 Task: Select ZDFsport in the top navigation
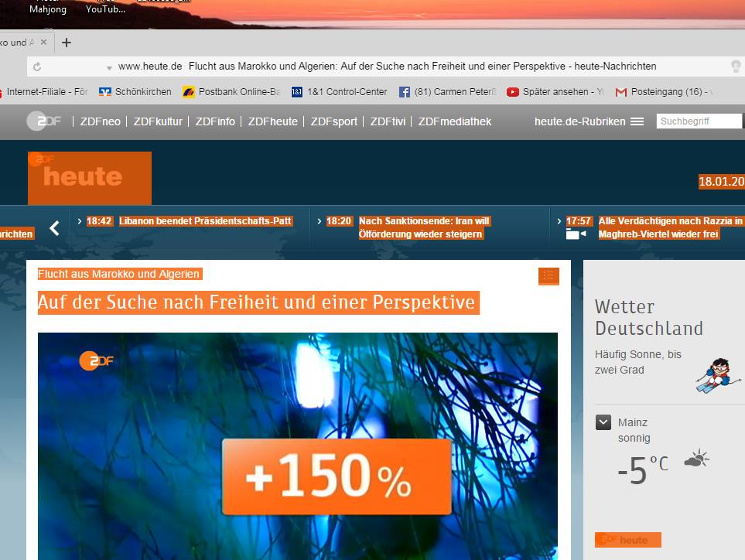click(333, 121)
